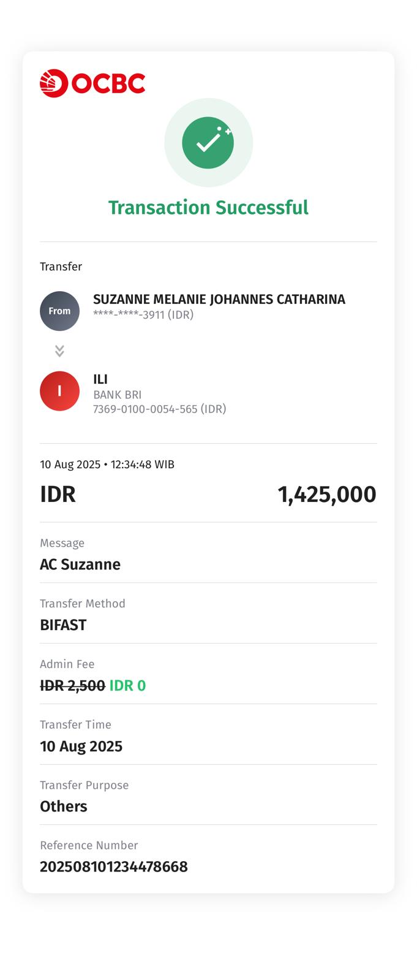Click the BIFAST transfer method value
The width and height of the screenshot is (417, 980).
click(63, 625)
